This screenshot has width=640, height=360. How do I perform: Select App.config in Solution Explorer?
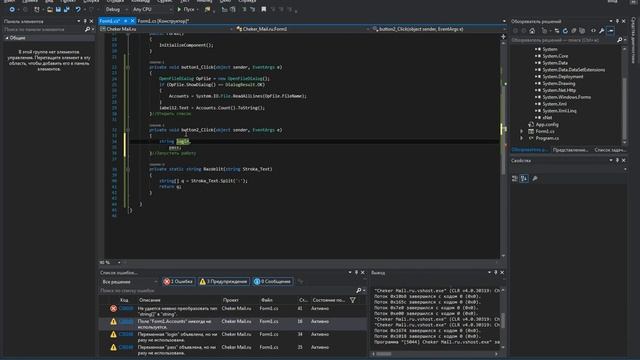tap(547, 124)
